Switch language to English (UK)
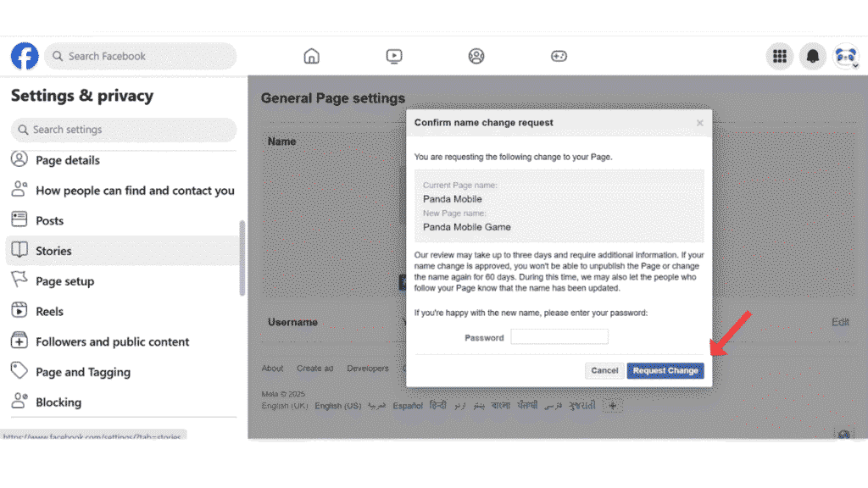This screenshot has width=868, height=488. (285, 406)
